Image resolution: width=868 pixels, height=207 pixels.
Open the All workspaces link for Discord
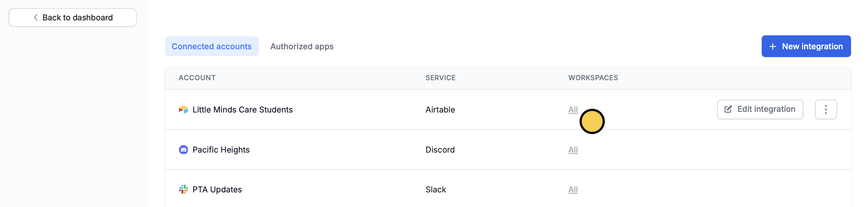[573, 150]
